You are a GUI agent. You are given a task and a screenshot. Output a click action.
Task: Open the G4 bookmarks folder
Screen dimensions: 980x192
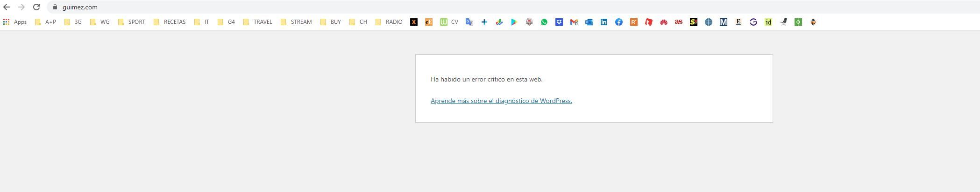point(226,22)
